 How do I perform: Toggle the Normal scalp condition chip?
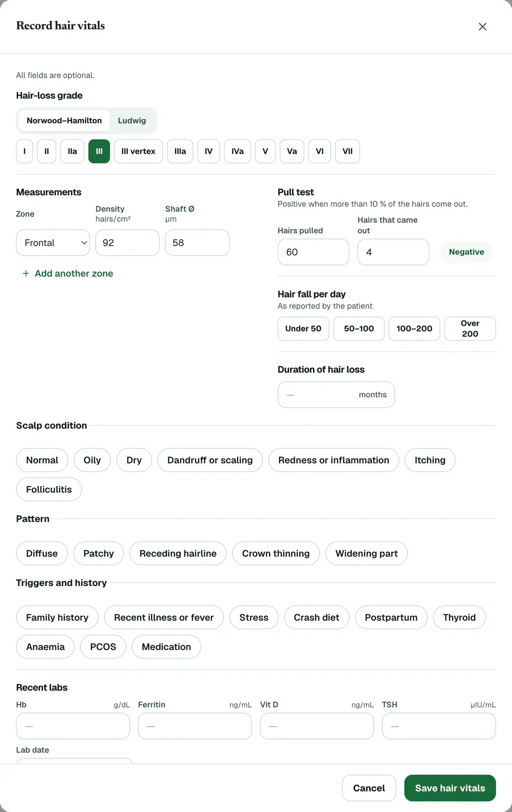click(x=42, y=460)
